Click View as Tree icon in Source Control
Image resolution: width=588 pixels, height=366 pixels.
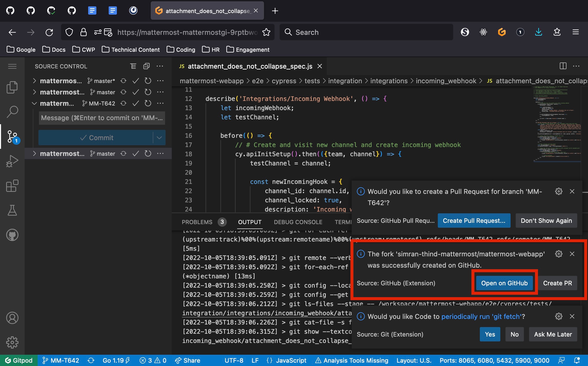(x=133, y=66)
